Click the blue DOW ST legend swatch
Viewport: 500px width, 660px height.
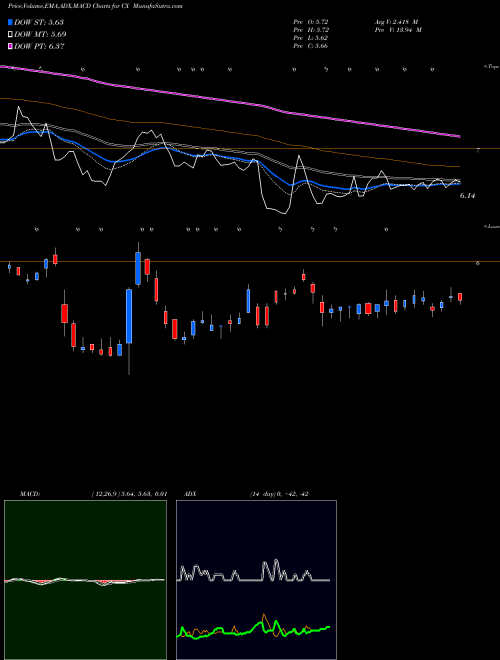pos(10,22)
